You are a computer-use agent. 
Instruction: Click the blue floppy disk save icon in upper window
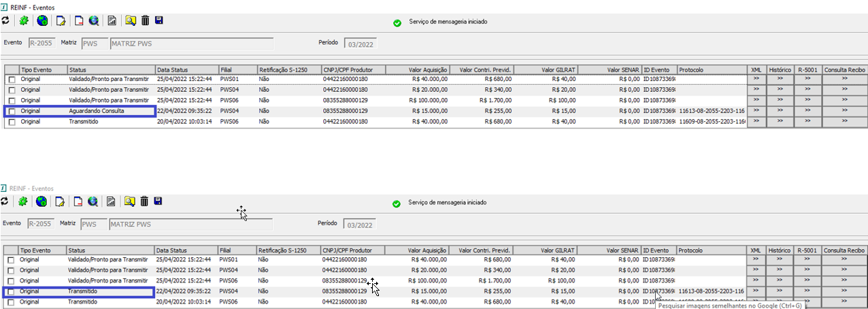[158, 20]
